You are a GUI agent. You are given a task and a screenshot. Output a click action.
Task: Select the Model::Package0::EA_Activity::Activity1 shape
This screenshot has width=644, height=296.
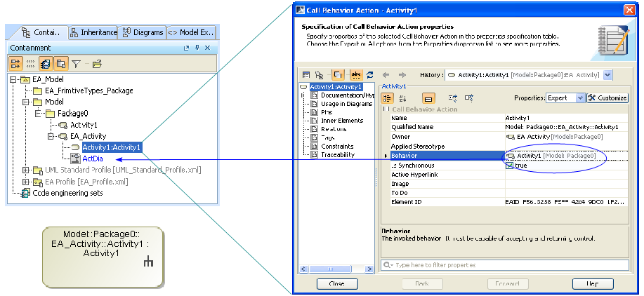click(103, 257)
